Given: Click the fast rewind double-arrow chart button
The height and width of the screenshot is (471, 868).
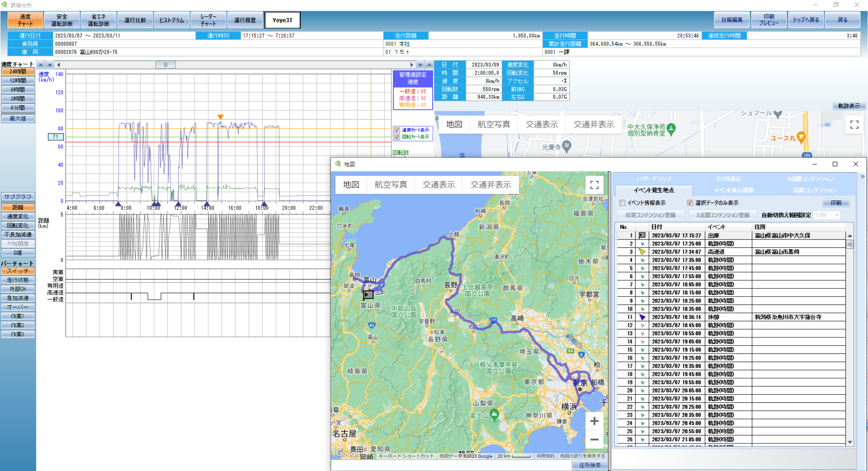Looking at the screenshot, I should [49, 65].
